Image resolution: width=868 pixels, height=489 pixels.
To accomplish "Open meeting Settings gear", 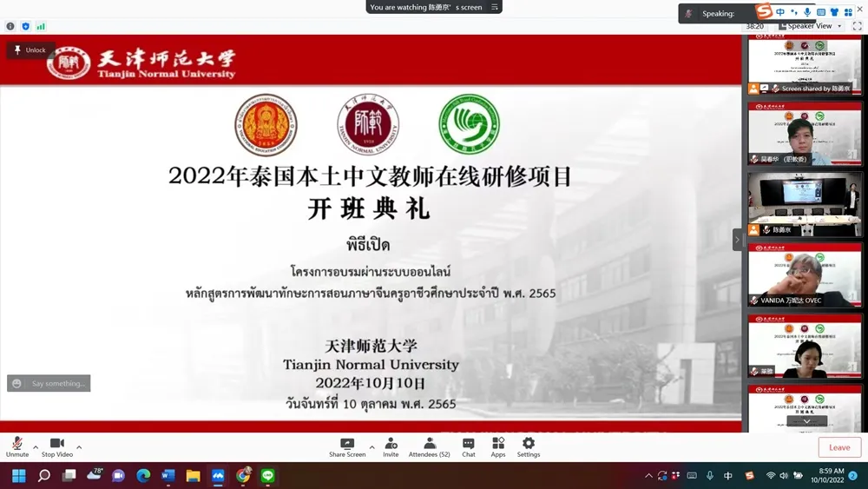I will pyautogui.click(x=529, y=447).
